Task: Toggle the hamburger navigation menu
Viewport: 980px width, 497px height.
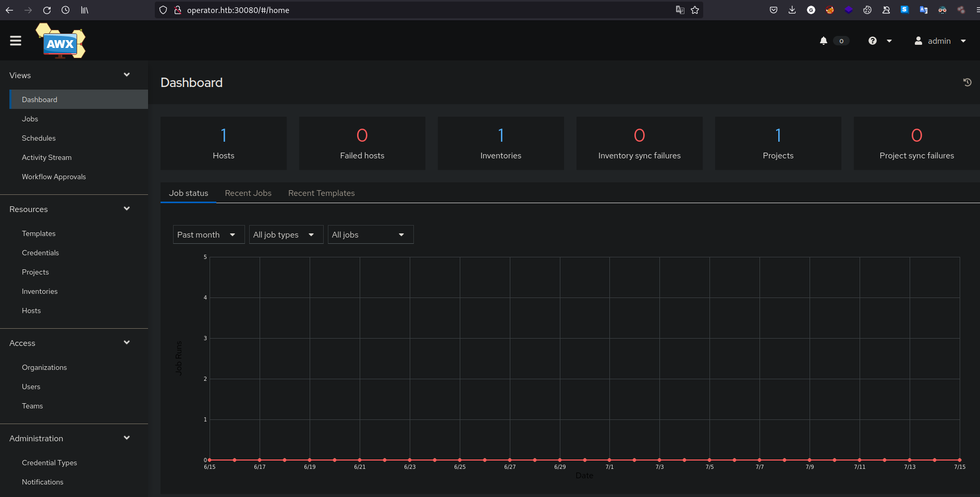Action: pyautogui.click(x=16, y=41)
